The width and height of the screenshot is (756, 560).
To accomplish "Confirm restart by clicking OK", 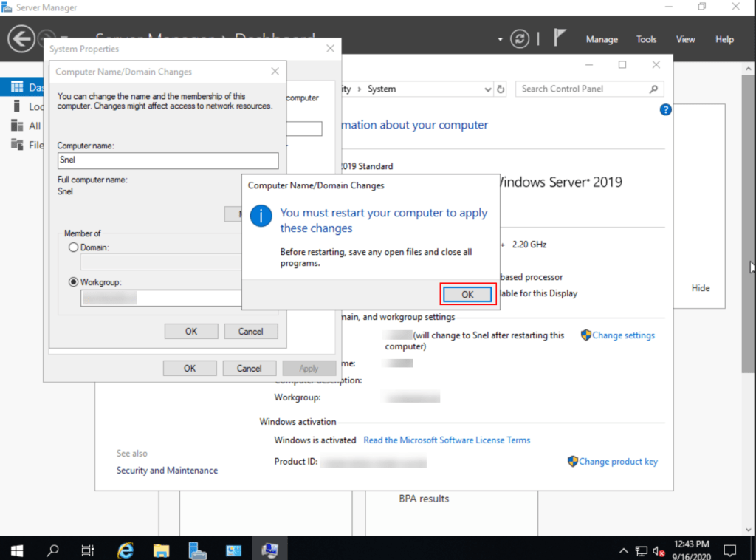I will point(467,294).
